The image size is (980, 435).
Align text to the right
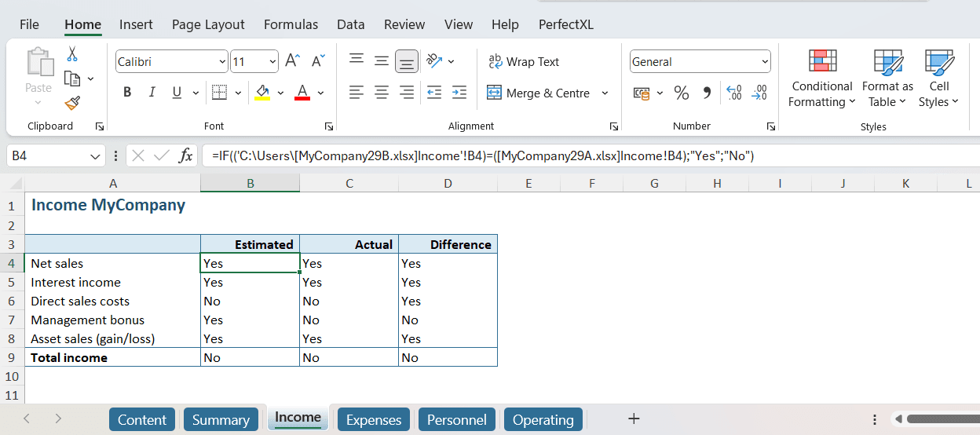coord(407,93)
